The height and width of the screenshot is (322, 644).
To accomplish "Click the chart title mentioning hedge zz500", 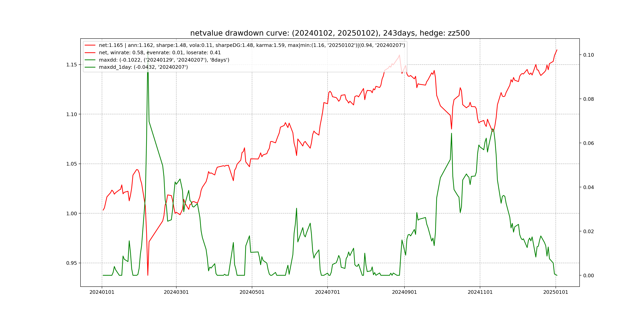I will point(330,33).
